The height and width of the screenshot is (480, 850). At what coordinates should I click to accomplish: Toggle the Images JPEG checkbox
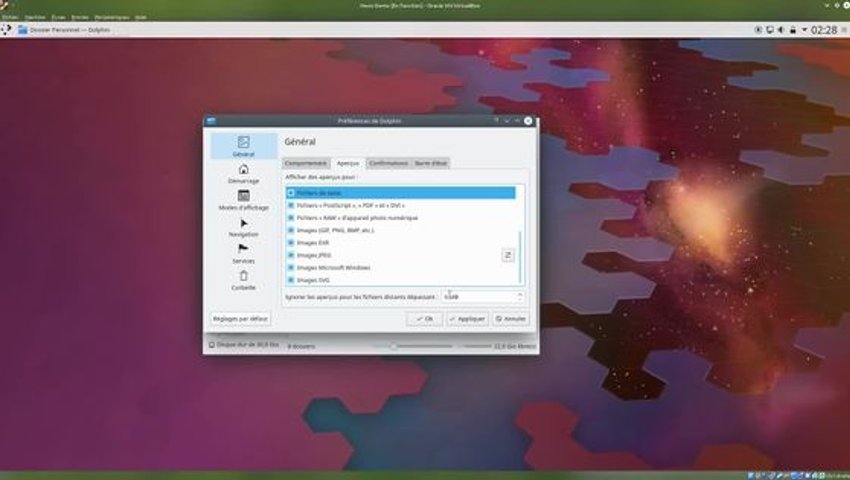(x=291, y=255)
